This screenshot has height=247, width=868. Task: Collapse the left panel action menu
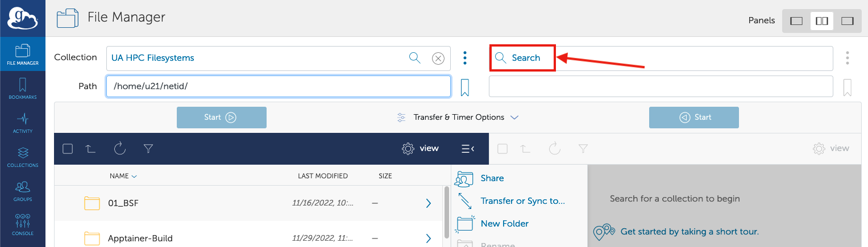click(x=467, y=149)
